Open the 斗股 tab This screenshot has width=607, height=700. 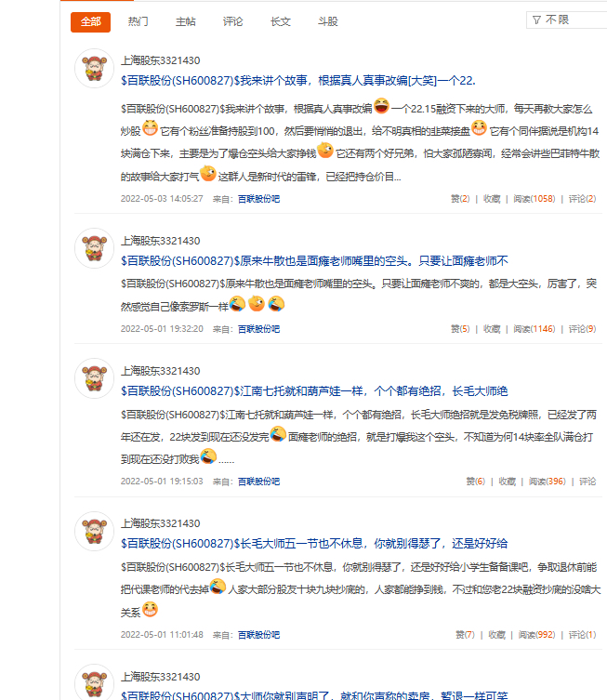327,21
